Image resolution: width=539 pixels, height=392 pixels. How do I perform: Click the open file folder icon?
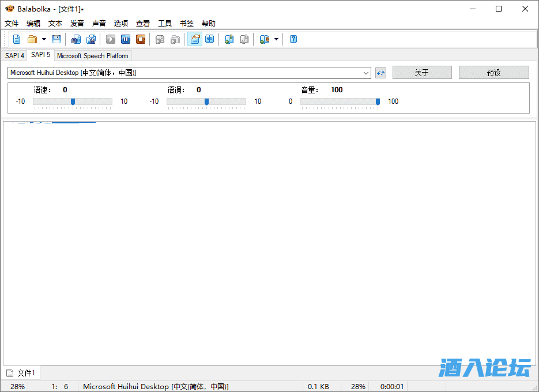pos(32,39)
